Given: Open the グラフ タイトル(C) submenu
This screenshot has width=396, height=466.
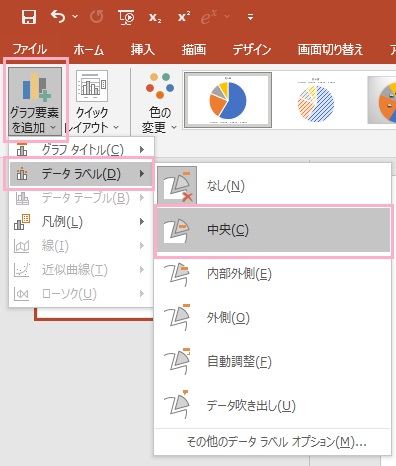Looking at the screenshot, I should tap(81, 149).
